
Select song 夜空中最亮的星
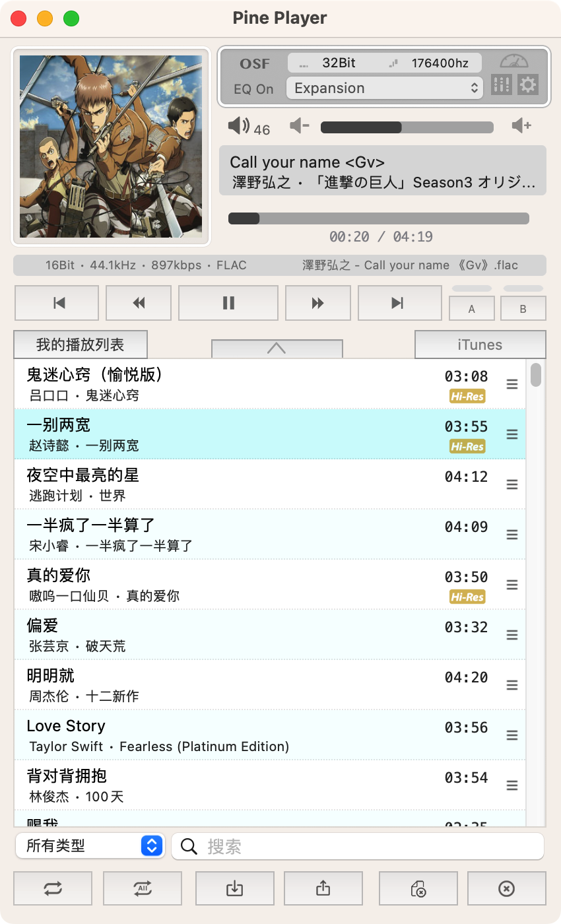[270, 484]
